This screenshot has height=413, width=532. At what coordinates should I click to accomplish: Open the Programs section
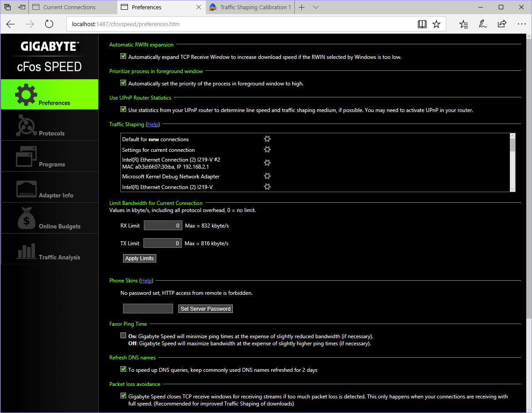(x=50, y=156)
